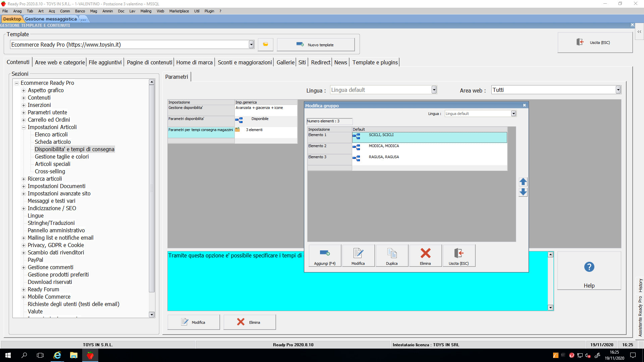The width and height of the screenshot is (644, 362).
Task: Open the dialog Lingua default dropdown
Action: [513, 114]
